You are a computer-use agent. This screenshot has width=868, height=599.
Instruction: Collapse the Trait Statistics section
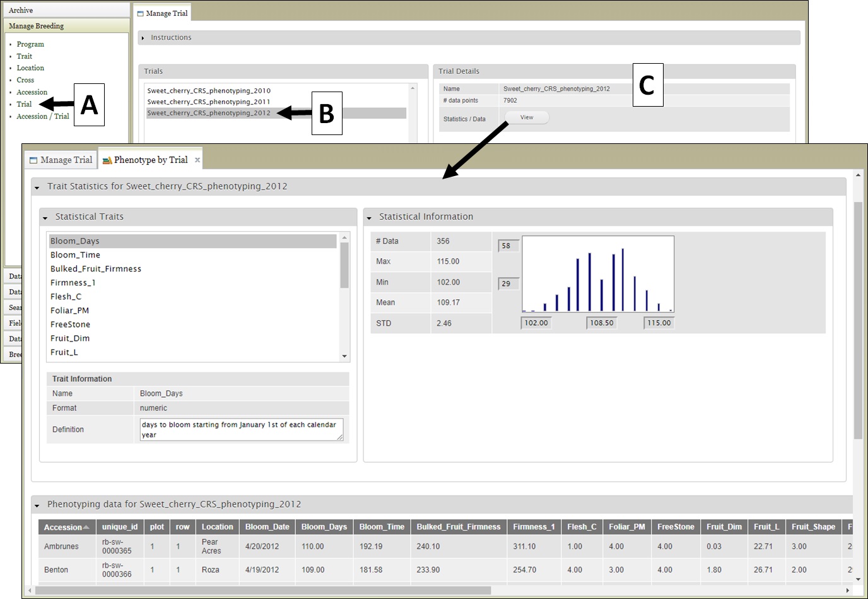coord(37,187)
